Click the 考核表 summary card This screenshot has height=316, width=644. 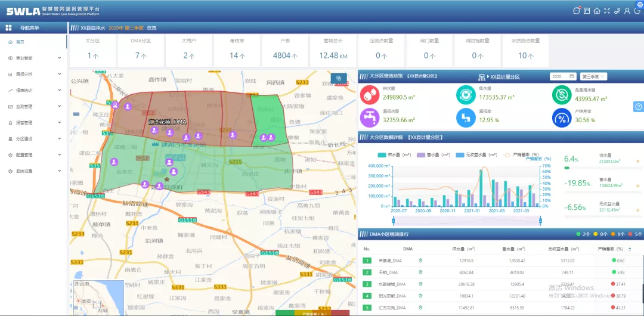coord(237,51)
